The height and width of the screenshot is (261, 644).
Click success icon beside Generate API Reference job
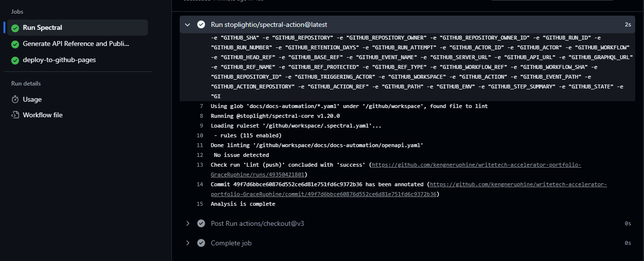[15, 44]
